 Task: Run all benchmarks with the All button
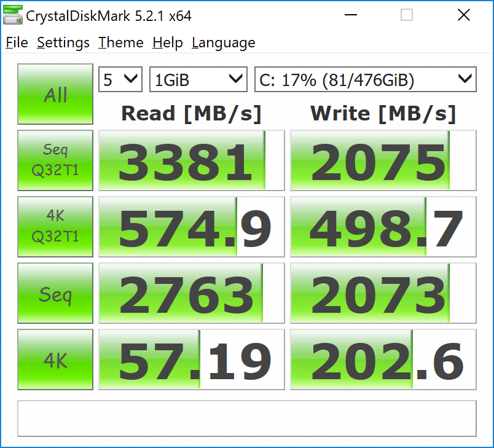tap(55, 94)
